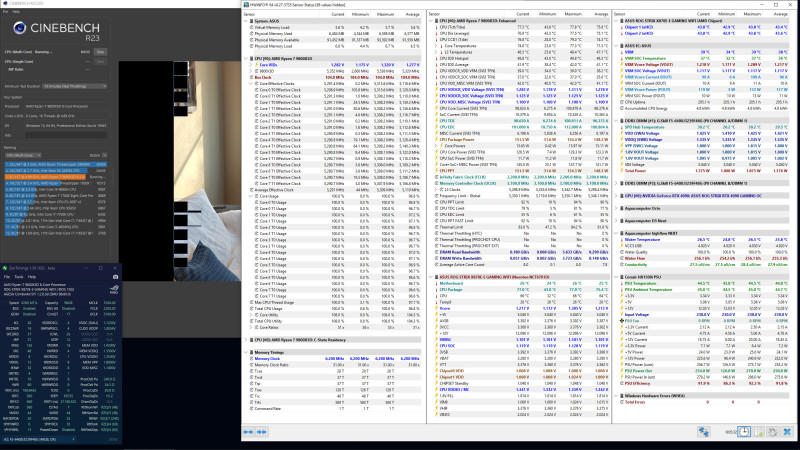The image size is (800, 450).
Task: Collapse the System: ASUS sensor group in HWiNFO
Action: pyautogui.click(x=246, y=21)
